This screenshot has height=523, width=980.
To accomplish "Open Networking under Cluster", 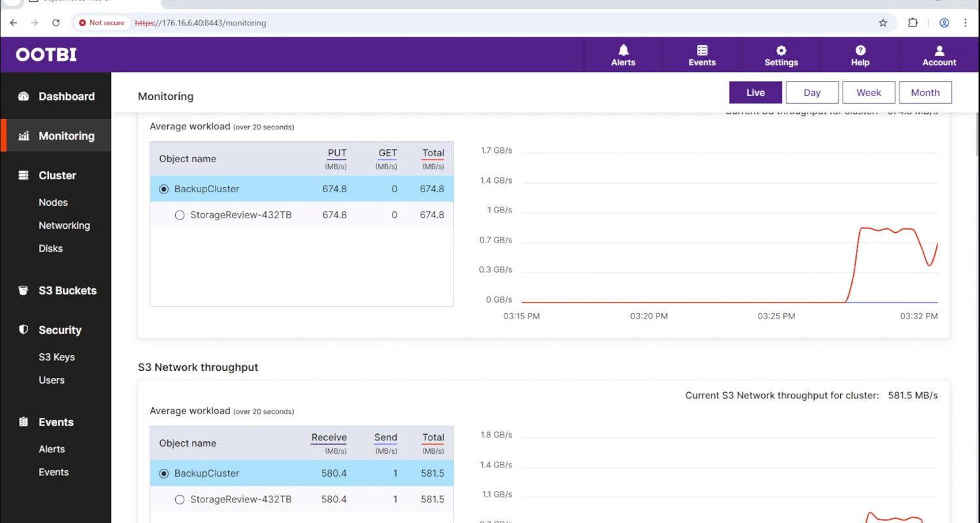I will (x=64, y=226).
